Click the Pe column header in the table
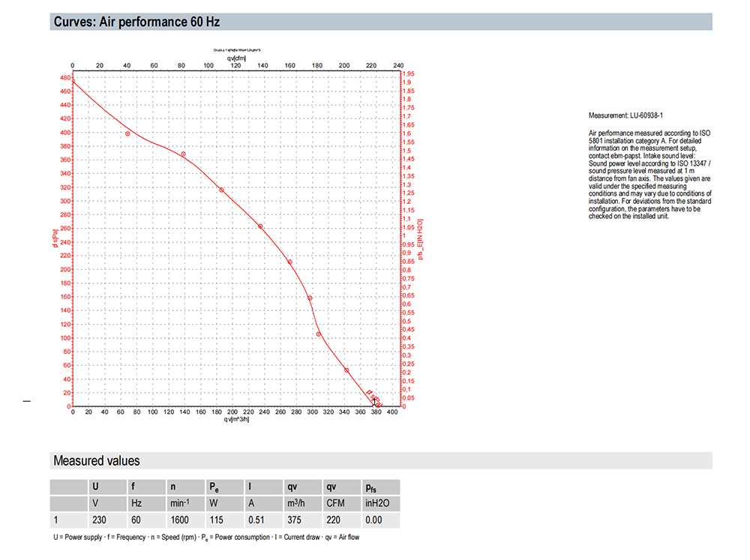Image resolution: width=750 pixels, height=560 pixels. (214, 487)
